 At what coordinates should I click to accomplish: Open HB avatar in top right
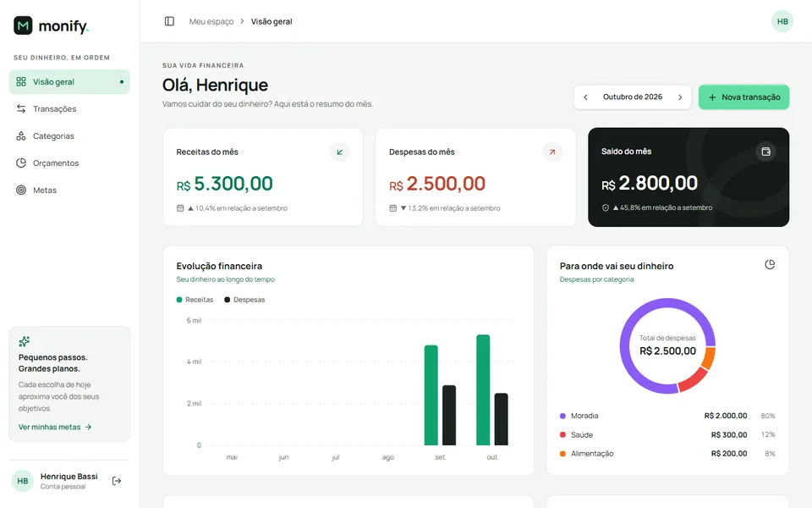(x=782, y=21)
